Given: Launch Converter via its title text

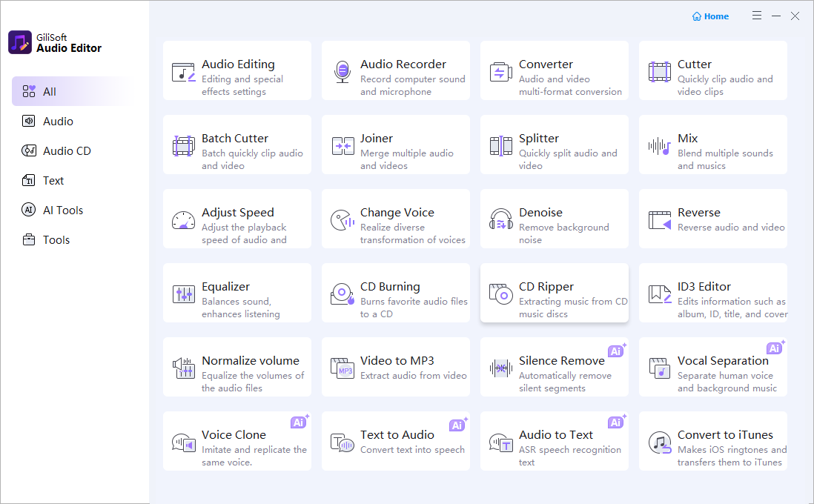Looking at the screenshot, I should [x=546, y=64].
